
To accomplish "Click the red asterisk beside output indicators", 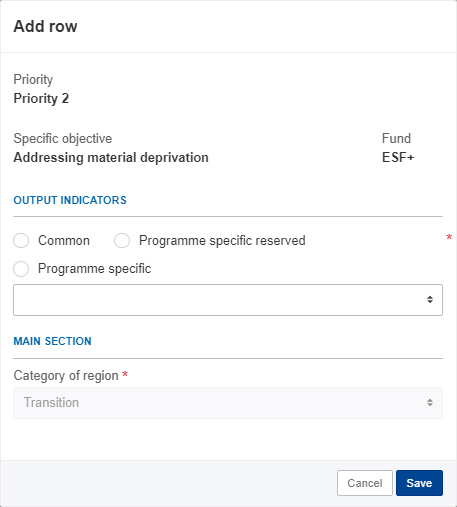I will [449, 237].
